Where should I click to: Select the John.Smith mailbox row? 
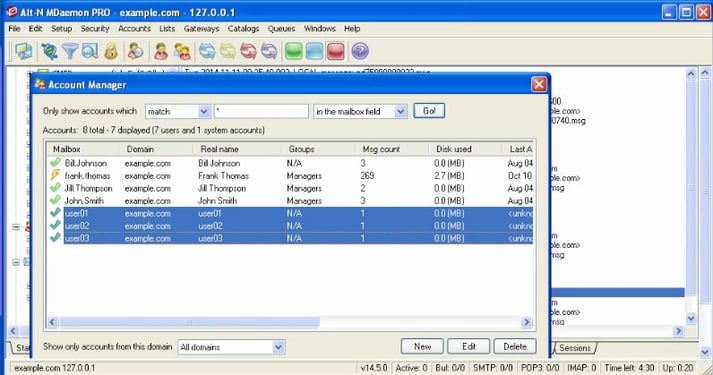[x=290, y=200]
